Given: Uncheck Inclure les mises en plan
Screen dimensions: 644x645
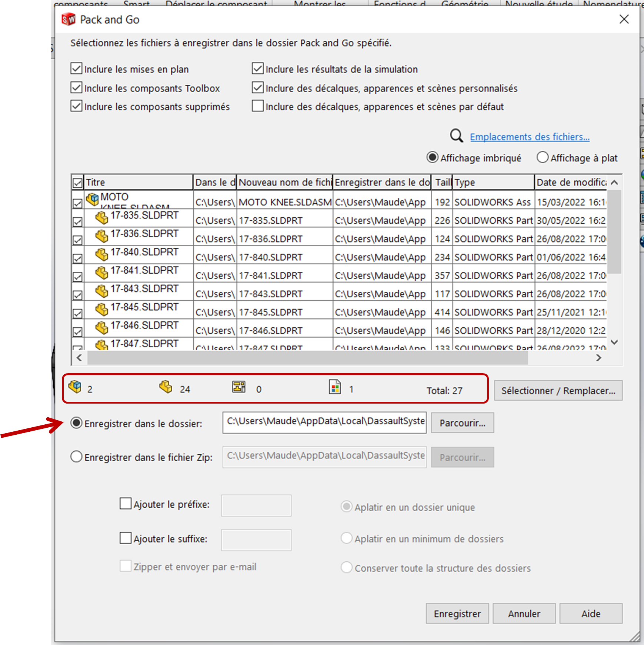Looking at the screenshot, I should coord(76,68).
